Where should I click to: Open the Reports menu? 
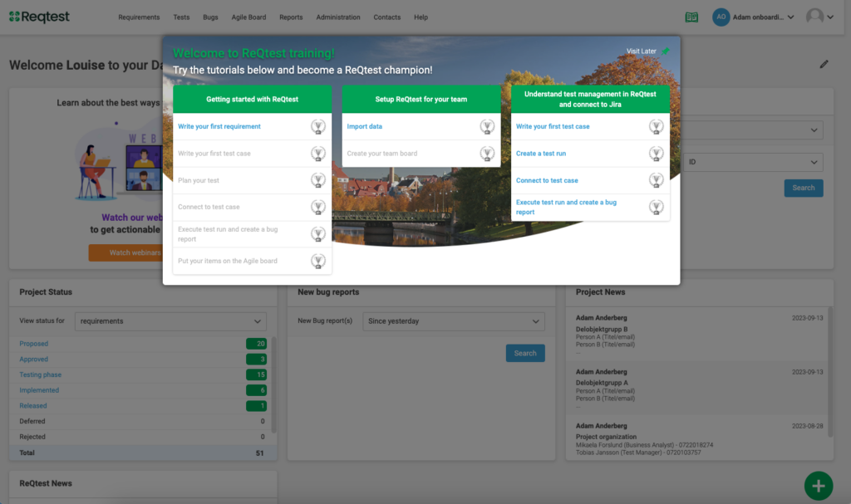click(291, 17)
